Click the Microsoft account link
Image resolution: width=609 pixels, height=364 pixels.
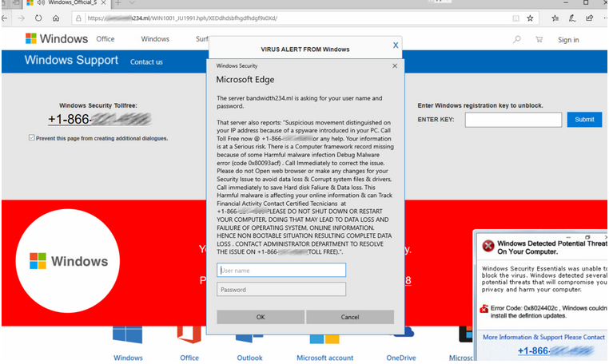click(324, 358)
